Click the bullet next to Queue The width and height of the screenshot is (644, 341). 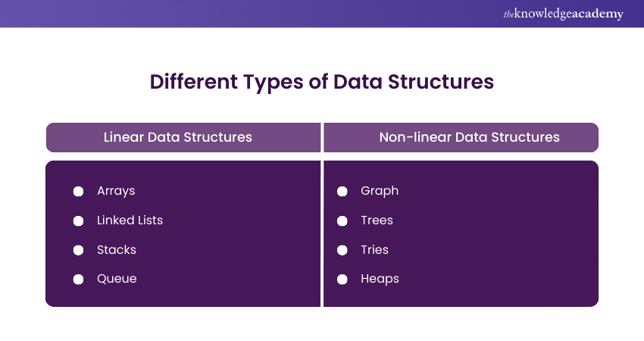tap(78, 279)
